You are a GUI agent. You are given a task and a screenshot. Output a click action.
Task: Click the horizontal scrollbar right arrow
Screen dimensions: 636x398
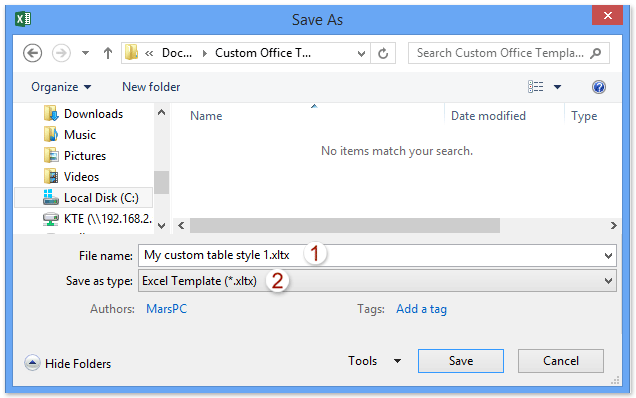614,226
